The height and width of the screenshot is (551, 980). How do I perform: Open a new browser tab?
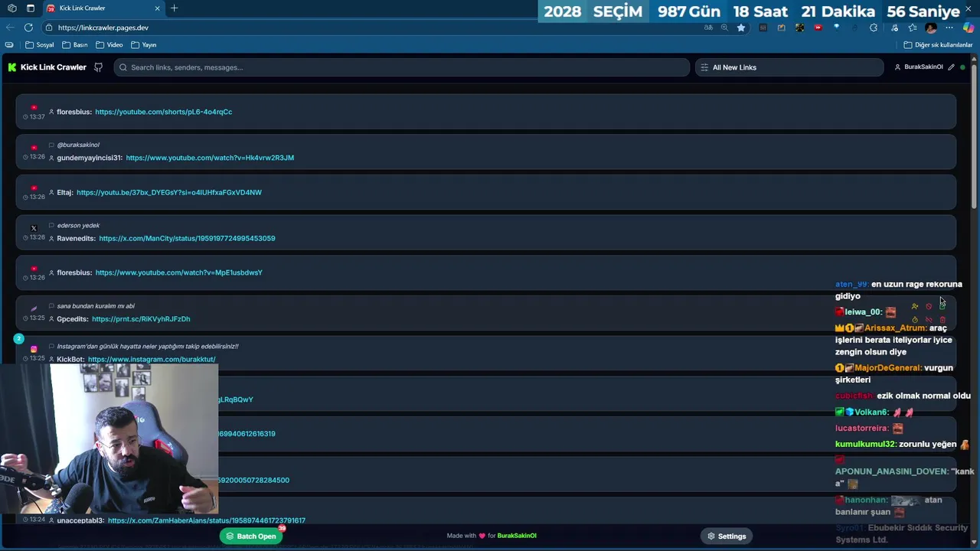point(175,8)
